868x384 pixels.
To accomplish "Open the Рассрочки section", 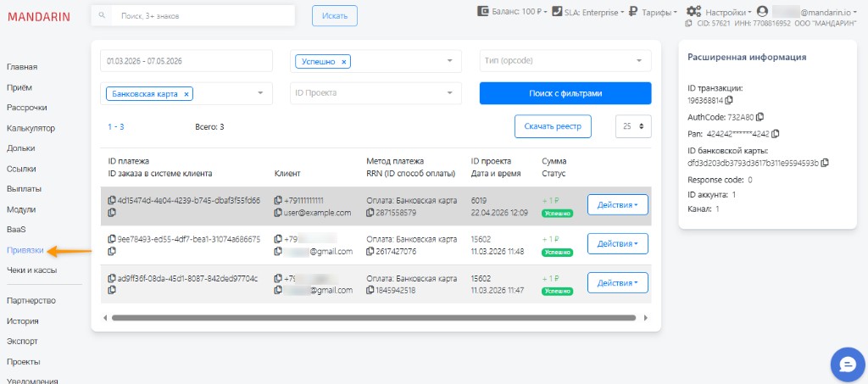I will click(26, 108).
